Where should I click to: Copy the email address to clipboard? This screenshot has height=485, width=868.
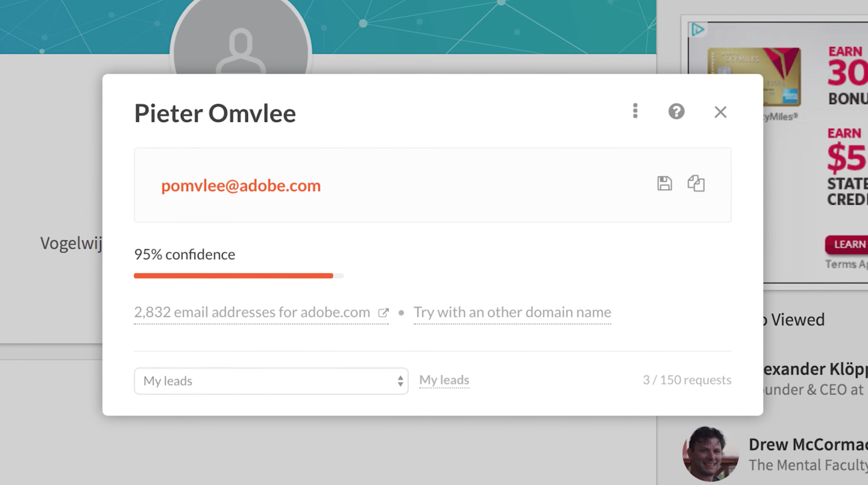pyautogui.click(x=696, y=184)
